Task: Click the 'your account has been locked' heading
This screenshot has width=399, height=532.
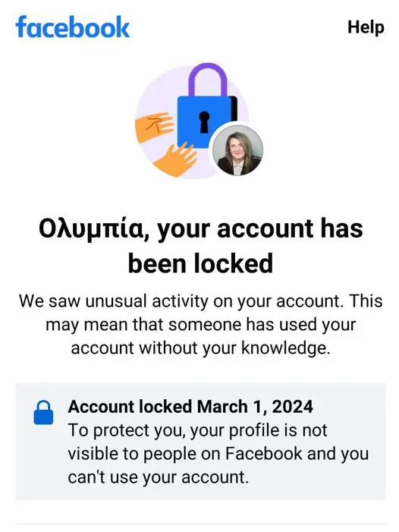Action: tap(200, 247)
